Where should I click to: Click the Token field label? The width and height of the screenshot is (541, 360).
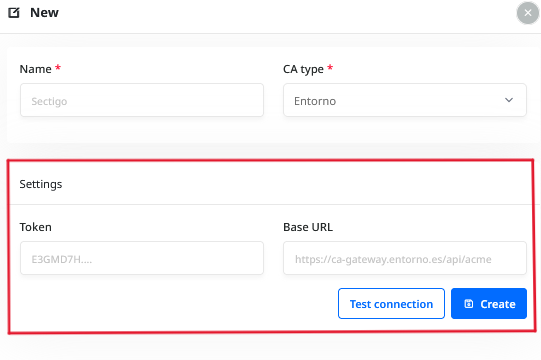(36, 227)
